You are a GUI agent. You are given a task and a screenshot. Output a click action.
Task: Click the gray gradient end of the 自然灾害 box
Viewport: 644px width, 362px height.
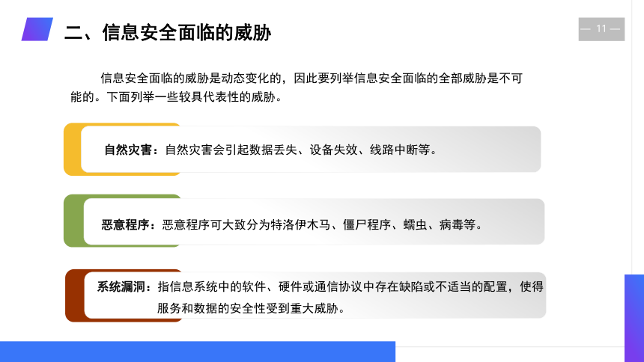pyautogui.click(x=493, y=150)
